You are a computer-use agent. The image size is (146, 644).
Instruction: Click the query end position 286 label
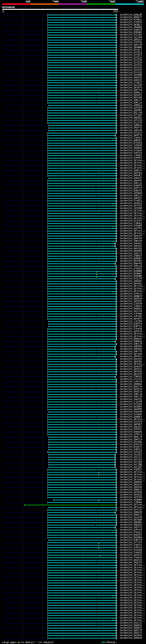[x=115, y=11]
